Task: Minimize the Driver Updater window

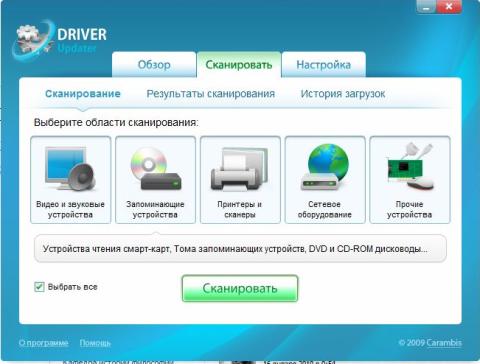Action: pyautogui.click(x=426, y=7)
